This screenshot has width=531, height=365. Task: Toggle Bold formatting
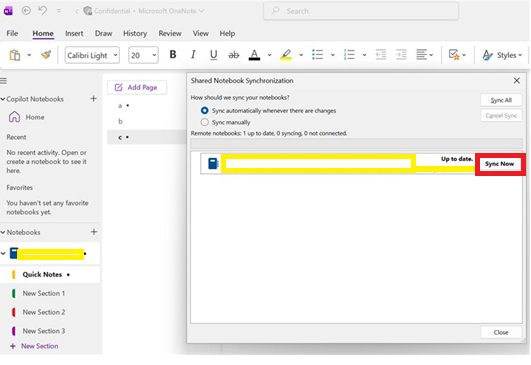[173, 55]
